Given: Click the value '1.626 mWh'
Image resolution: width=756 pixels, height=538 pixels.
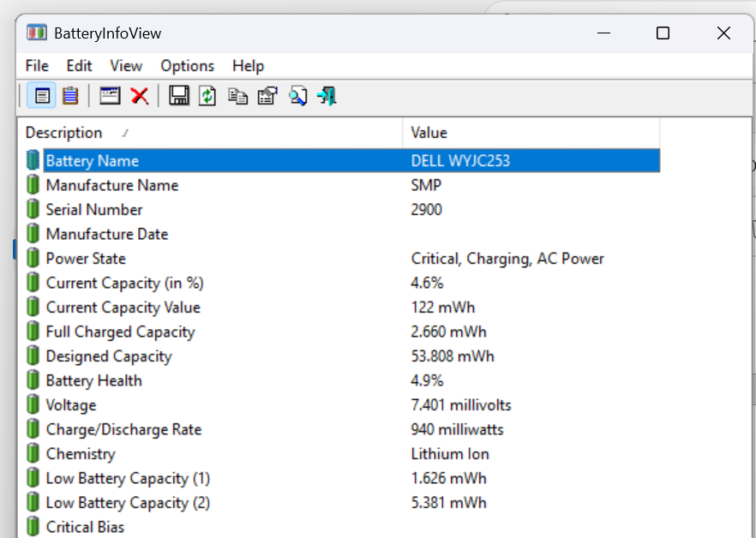Looking at the screenshot, I should point(448,478).
